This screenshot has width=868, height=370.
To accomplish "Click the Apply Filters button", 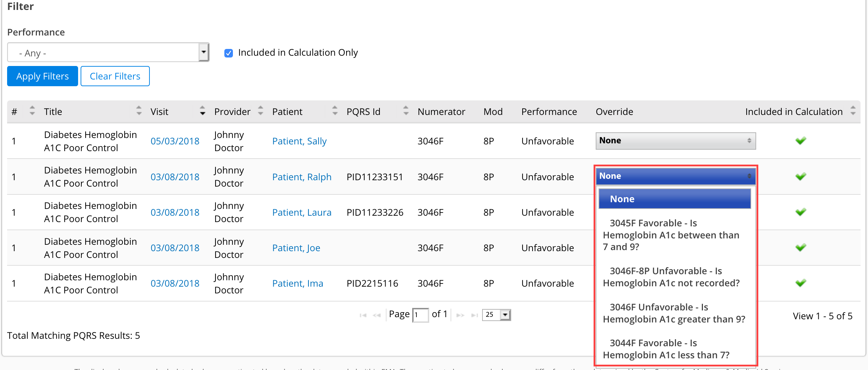I will (x=43, y=76).
